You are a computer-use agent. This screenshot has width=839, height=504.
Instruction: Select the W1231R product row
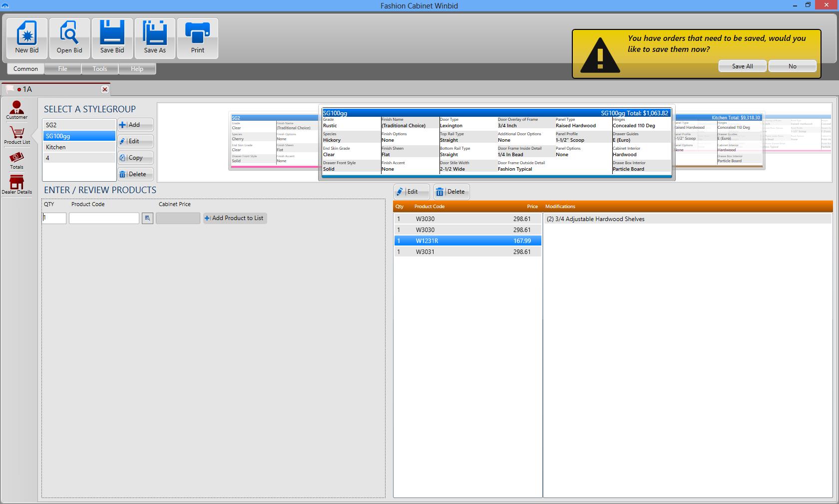click(x=467, y=241)
